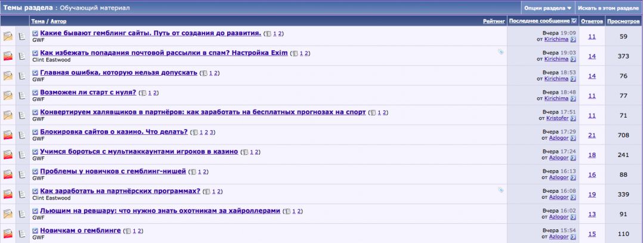Image resolution: width=644 pixels, height=243 pixels.
Task: Open 'Льющим на ревшару' thread
Action: click(x=160, y=211)
